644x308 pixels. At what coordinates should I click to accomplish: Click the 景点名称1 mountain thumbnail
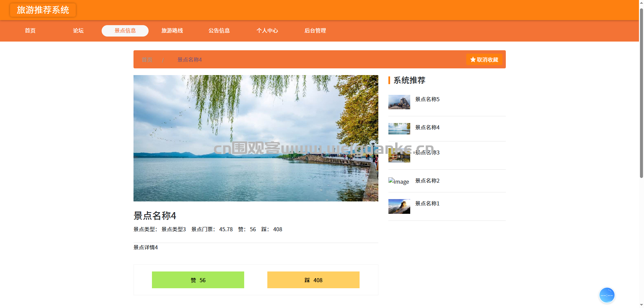click(x=399, y=206)
